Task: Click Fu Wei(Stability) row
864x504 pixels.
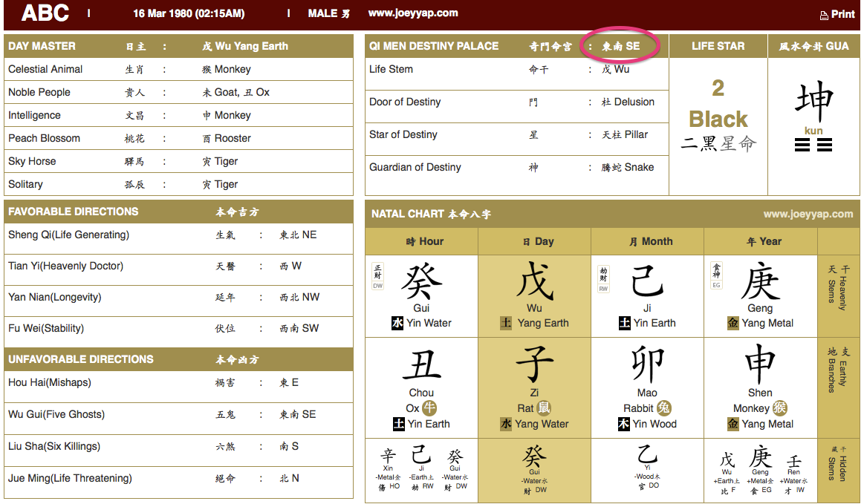Action: click(x=178, y=332)
